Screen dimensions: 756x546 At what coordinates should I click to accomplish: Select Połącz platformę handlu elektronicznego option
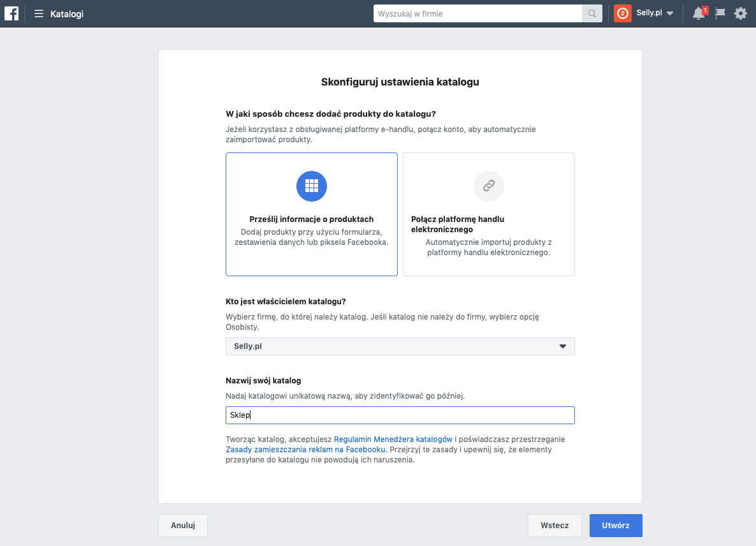coord(489,224)
